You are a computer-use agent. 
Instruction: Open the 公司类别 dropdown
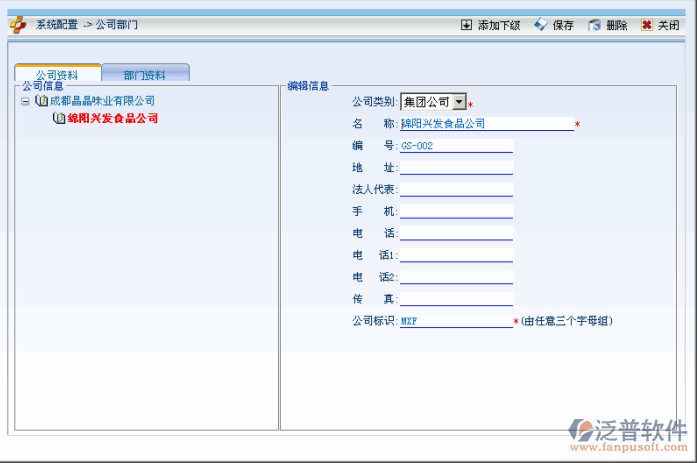click(459, 102)
